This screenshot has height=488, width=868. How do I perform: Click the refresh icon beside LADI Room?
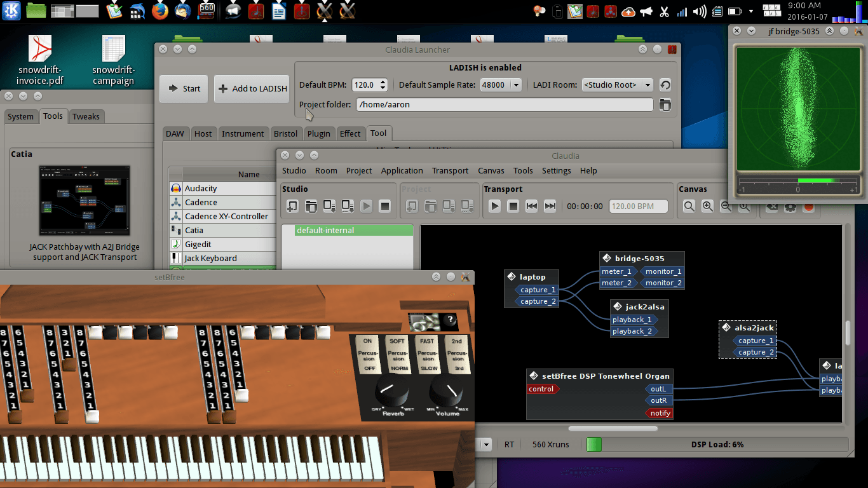coord(665,85)
